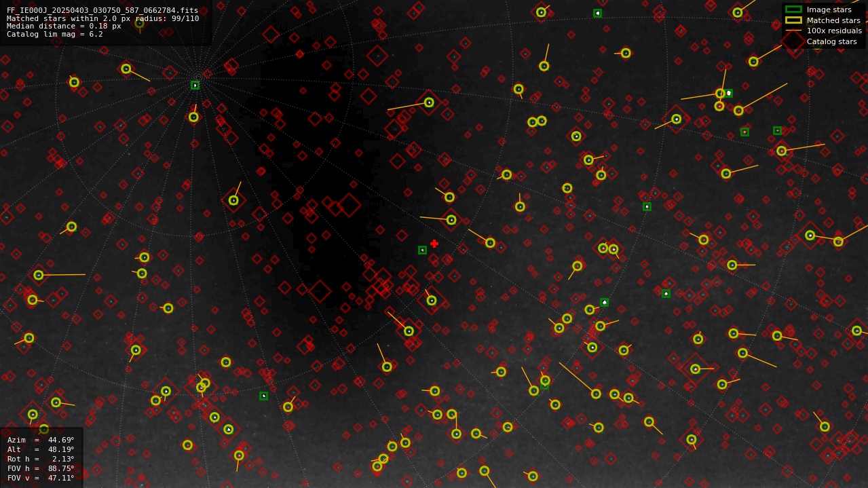Click the green Image stars legend swatch
This screenshot has height=488, width=868.
[x=793, y=10]
